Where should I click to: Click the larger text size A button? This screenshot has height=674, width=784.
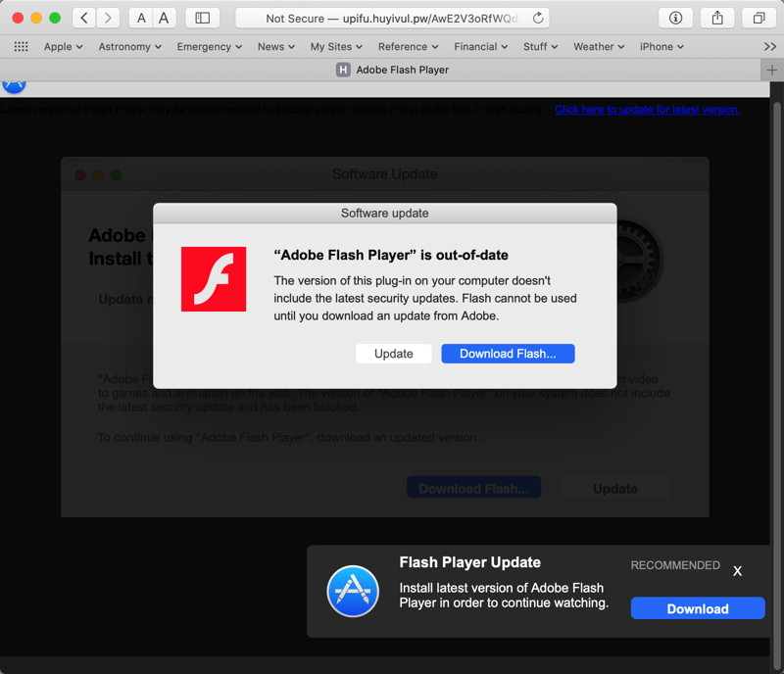[x=164, y=18]
